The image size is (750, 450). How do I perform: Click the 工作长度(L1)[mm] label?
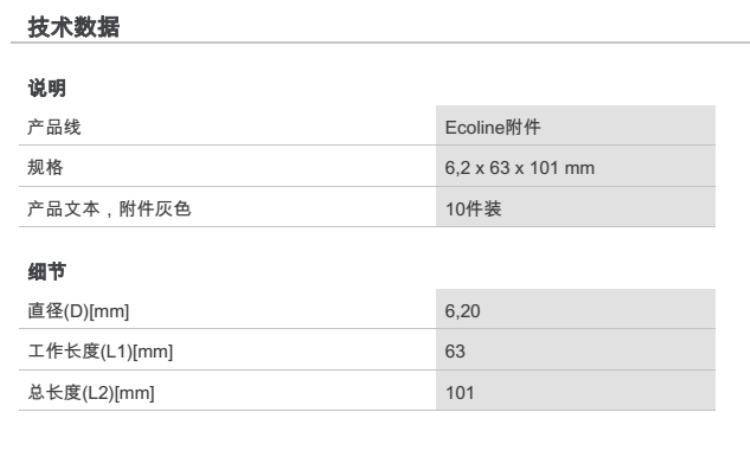point(93,352)
